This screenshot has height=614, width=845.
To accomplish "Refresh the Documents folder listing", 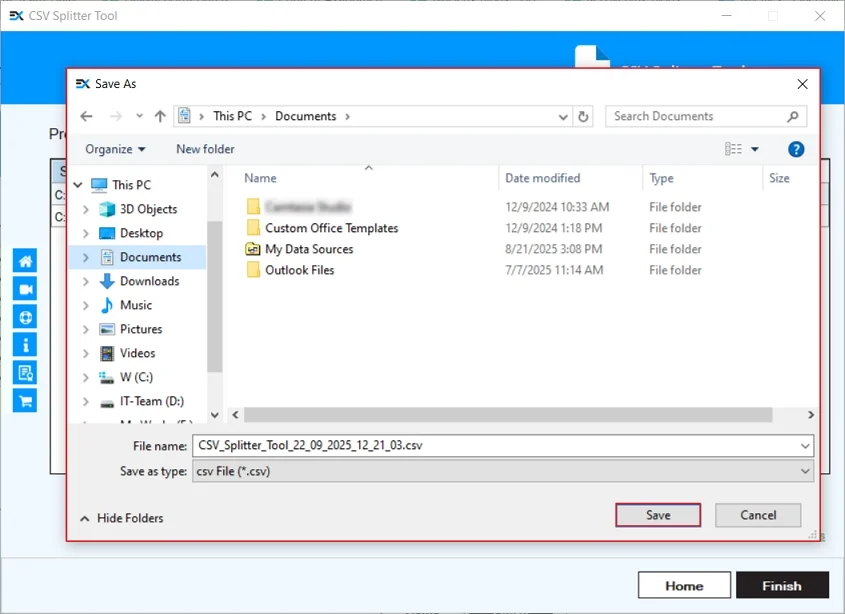I will tap(584, 116).
